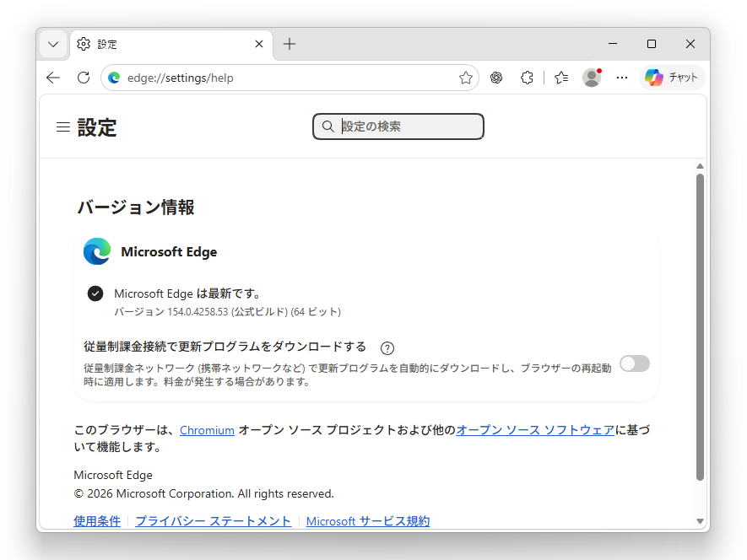Open the ChatGPT-style extension icon in the toolbar

[x=496, y=78]
